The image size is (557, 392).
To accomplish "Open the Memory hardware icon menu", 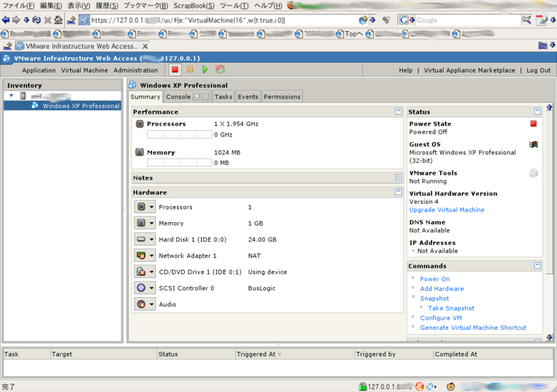I will pyautogui.click(x=145, y=224).
